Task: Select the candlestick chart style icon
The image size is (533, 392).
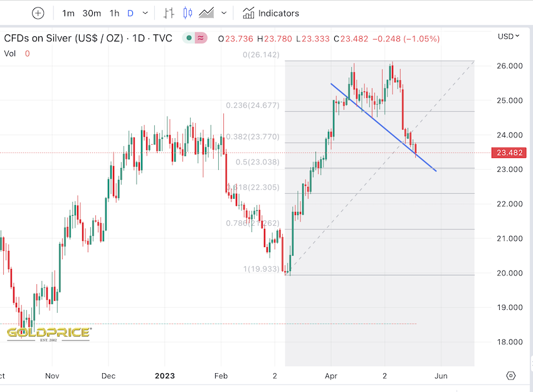Action: [x=187, y=13]
